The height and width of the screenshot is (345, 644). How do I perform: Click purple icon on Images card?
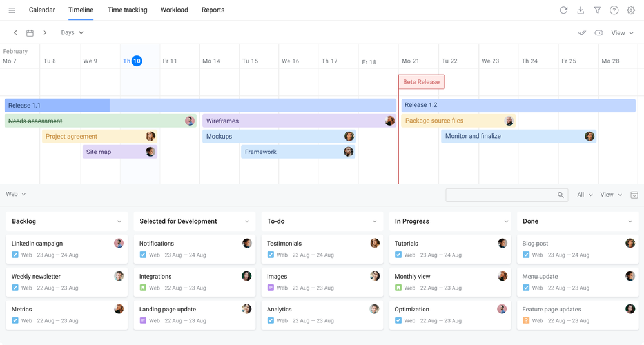(x=271, y=288)
